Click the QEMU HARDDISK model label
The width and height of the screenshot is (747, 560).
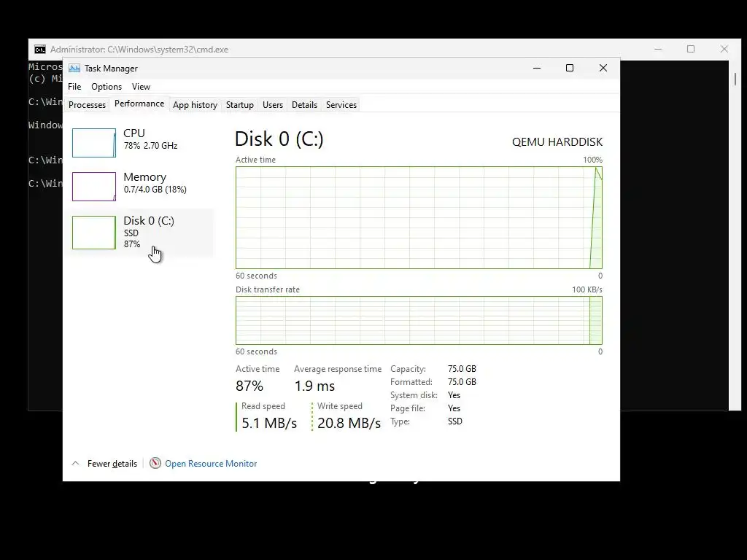pyautogui.click(x=557, y=142)
